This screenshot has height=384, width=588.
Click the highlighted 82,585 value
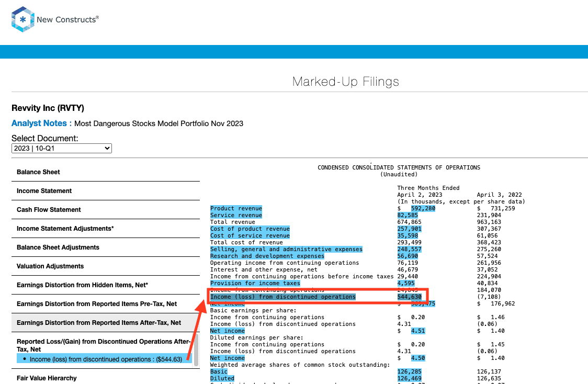click(x=408, y=215)
